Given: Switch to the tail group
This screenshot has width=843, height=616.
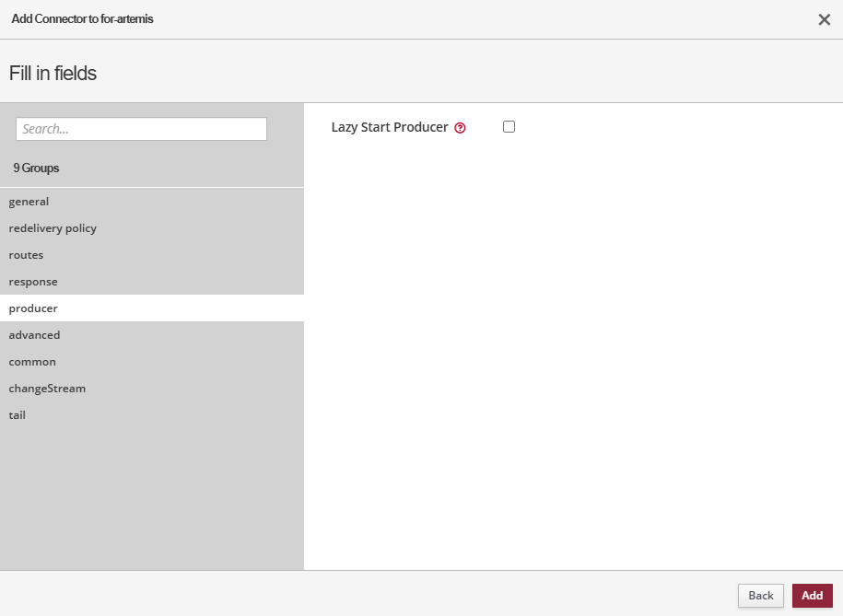Looking at the screenshot, I should 18,415.
